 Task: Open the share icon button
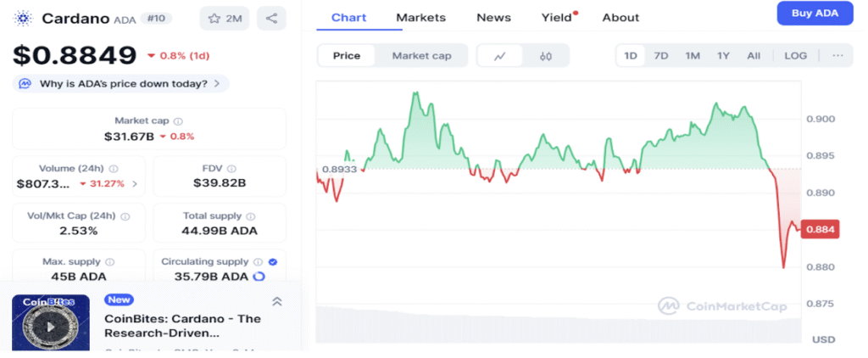[271, 19]
